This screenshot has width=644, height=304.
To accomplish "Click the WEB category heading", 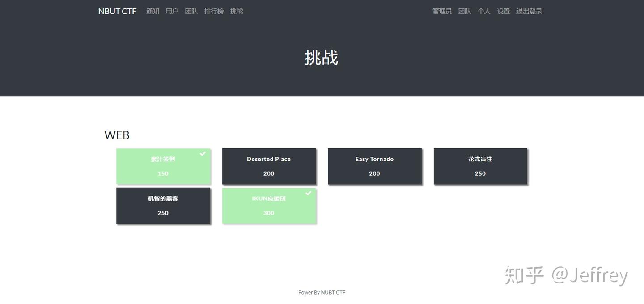I will [x=116, y=135].
